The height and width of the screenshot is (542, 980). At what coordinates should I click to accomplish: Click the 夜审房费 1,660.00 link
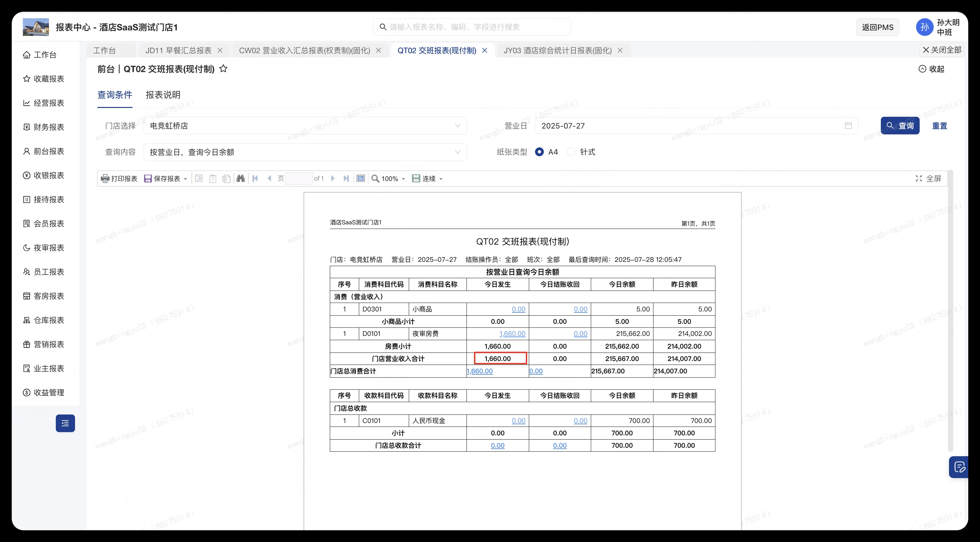point(512,334)
